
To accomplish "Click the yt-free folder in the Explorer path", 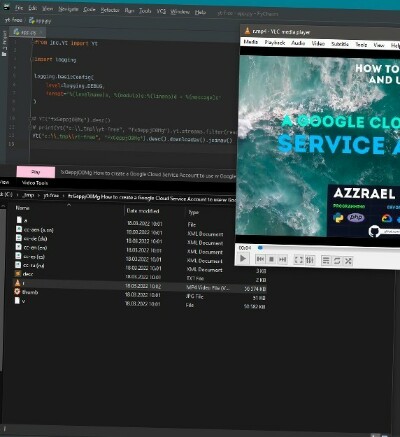I will (51, 196).
